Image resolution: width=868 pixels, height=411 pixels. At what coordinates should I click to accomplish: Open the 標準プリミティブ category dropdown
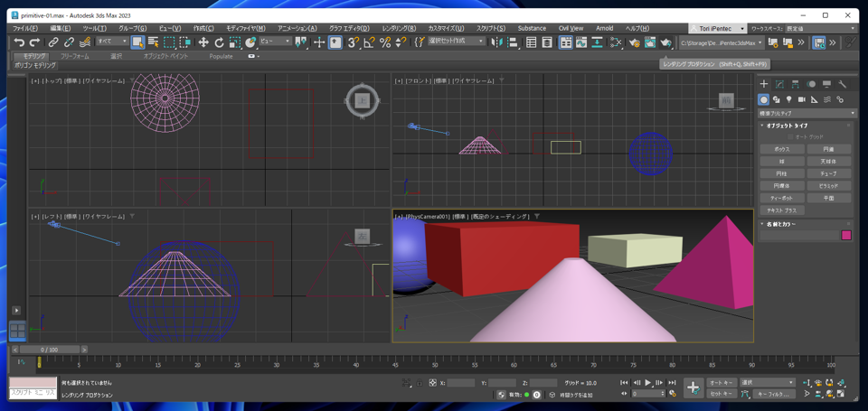(807, 113)
